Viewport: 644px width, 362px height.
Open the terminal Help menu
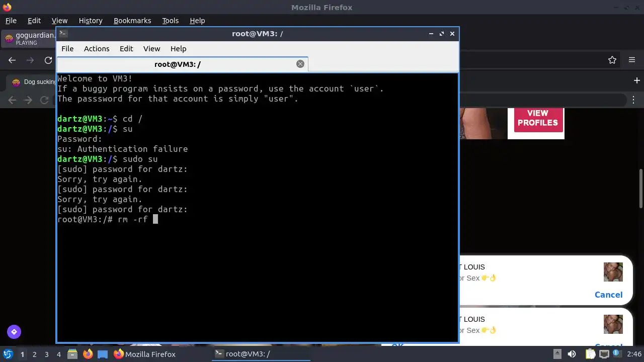179,49
